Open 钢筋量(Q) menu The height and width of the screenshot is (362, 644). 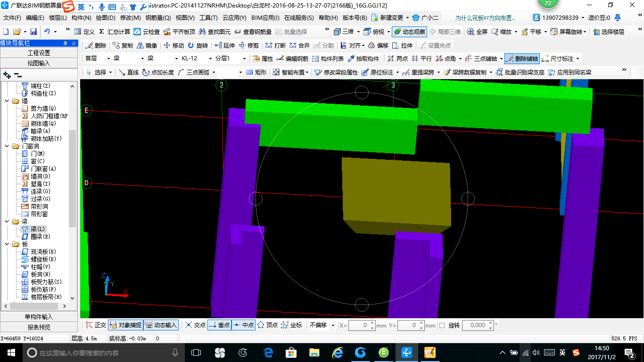[x=158, y=18]
